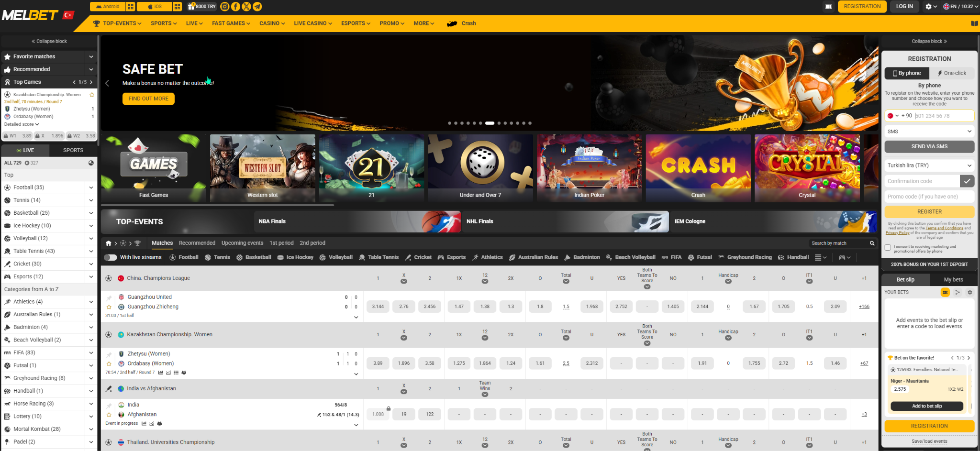The image size is (980, 451).
Task: Open the NBA Finals top-event banner
Action: (357, 222)
